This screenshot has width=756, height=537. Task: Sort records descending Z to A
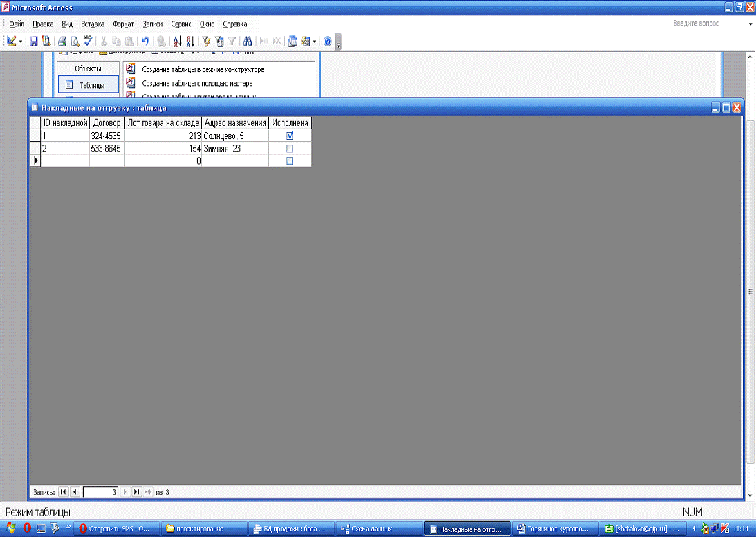[190, 42]
